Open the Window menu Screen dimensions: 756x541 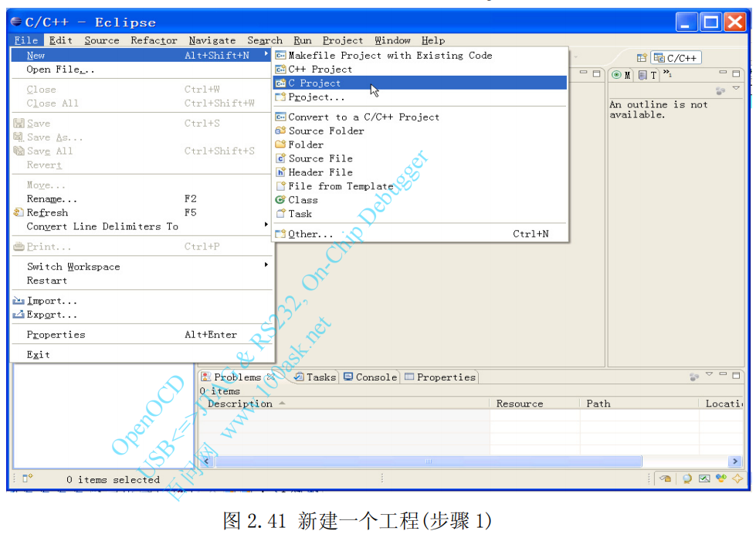[x=392, y=40]
